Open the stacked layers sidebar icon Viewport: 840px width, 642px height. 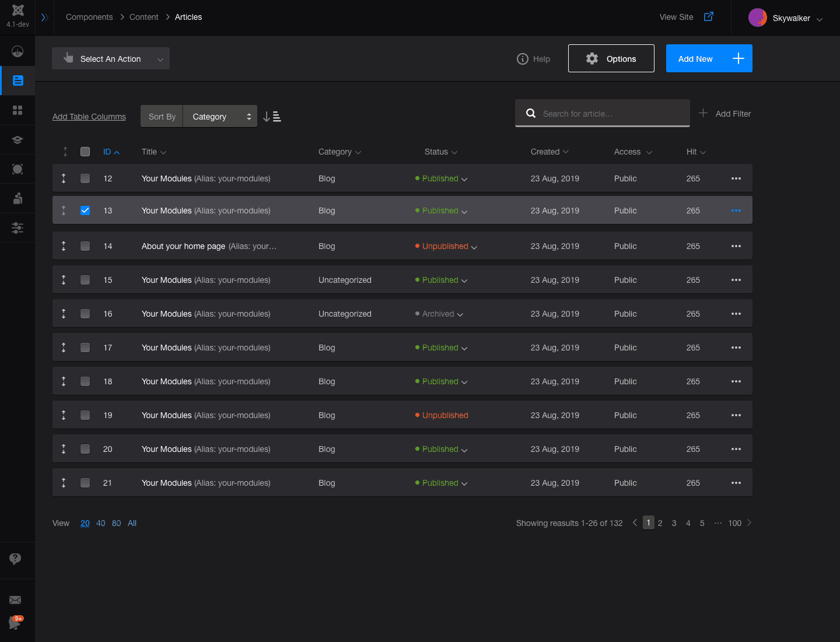coord(17,140)
